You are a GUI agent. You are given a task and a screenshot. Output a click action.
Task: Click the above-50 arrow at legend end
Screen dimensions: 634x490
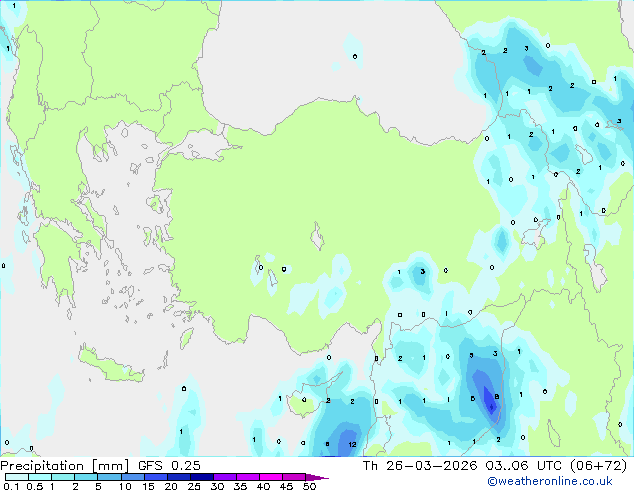(x=317, y=477)
